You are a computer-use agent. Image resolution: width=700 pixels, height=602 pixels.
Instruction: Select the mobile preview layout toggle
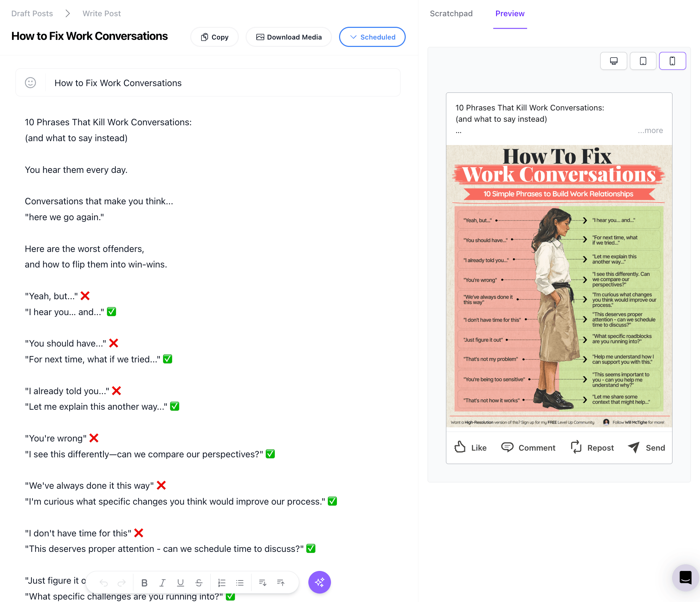point(671,61)
